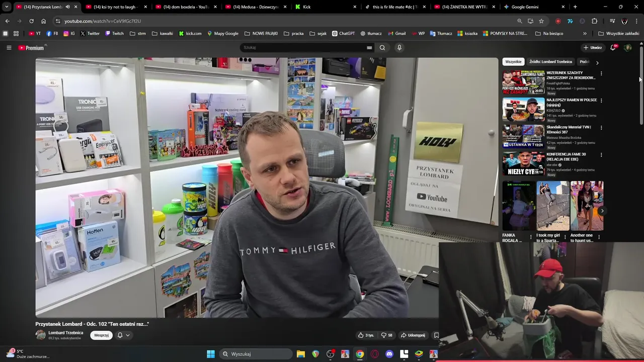Switch to dom boxdela YouTube tab
The height and width of the screenshot is (362, 644).
185,7
